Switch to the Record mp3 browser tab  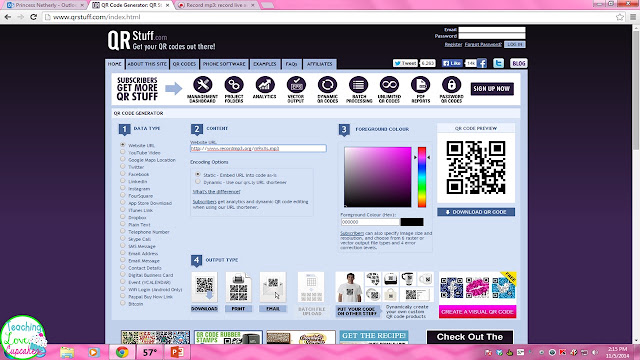tap(215, 5)
